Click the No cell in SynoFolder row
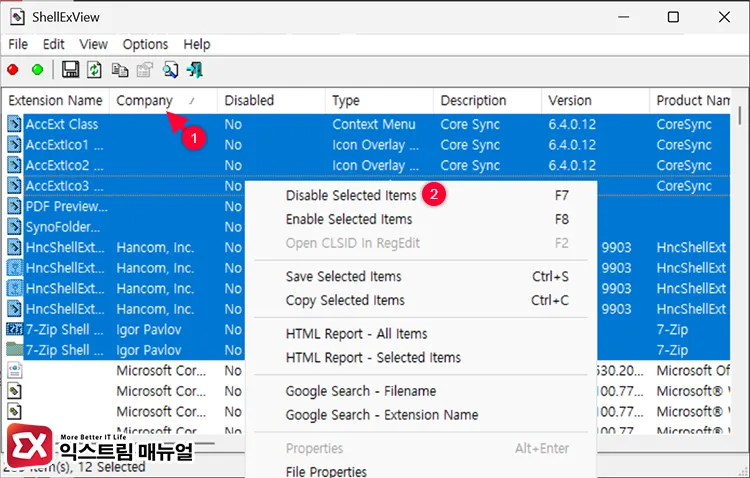This screenshot has width=750, height=478. [x=233, y=227]
